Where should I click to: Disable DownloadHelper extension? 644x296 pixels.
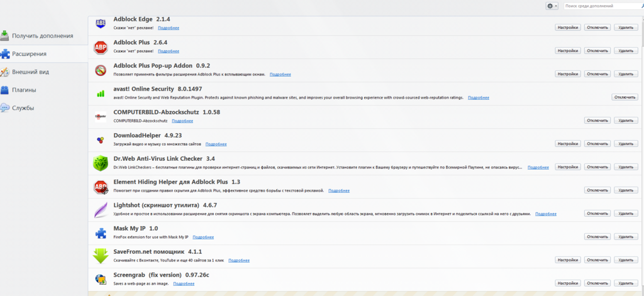point(597,144)
